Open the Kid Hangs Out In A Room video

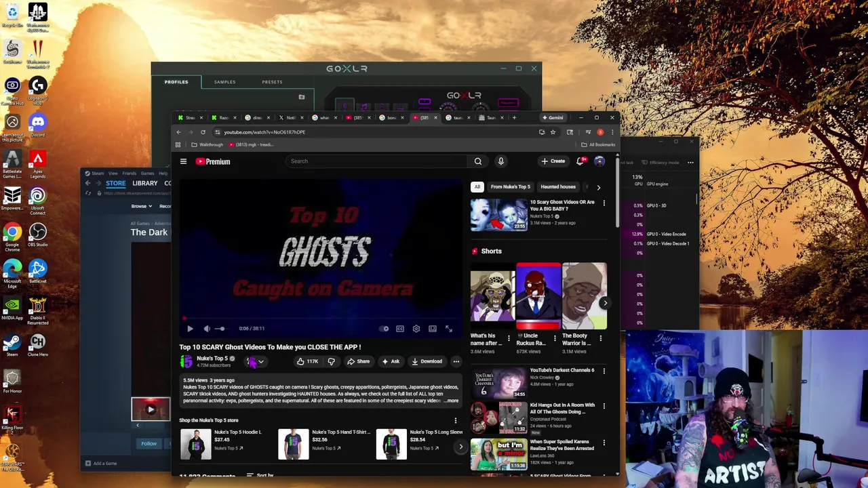pos(500,418)
